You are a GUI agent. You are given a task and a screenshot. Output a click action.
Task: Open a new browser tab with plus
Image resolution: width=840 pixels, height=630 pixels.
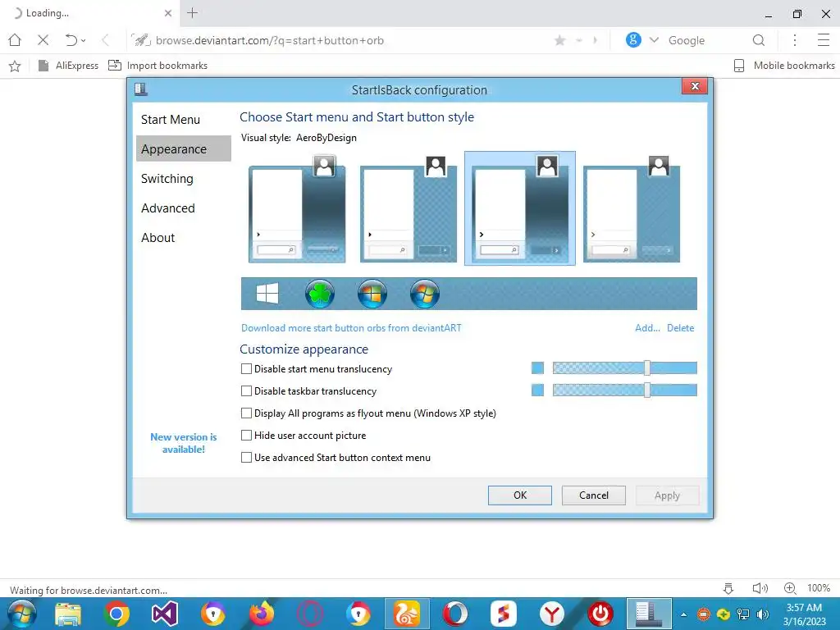click(192, 13)
